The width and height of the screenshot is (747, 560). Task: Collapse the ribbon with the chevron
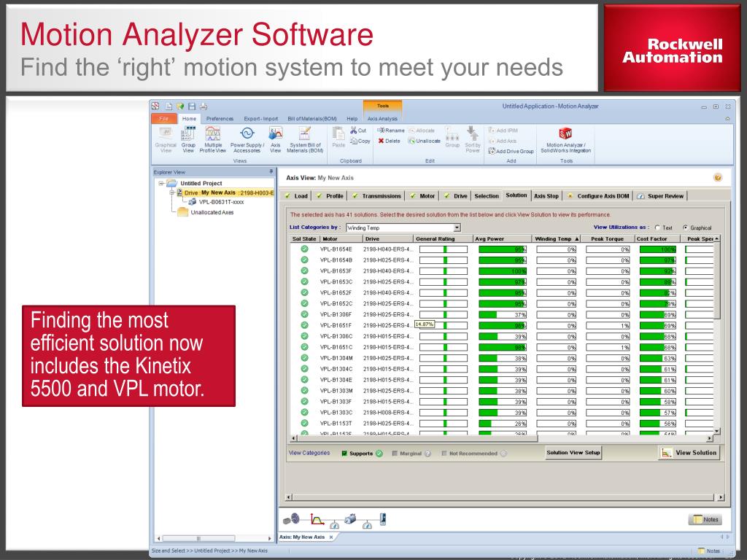(x=727, y=119)
